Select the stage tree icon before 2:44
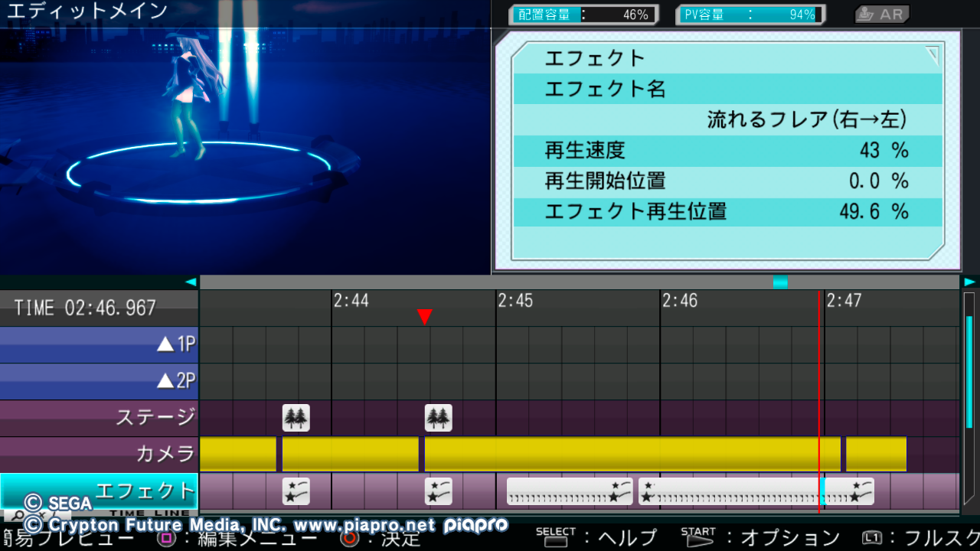The width and height of the screenshot is (980, 551). (x=296, y=418)
